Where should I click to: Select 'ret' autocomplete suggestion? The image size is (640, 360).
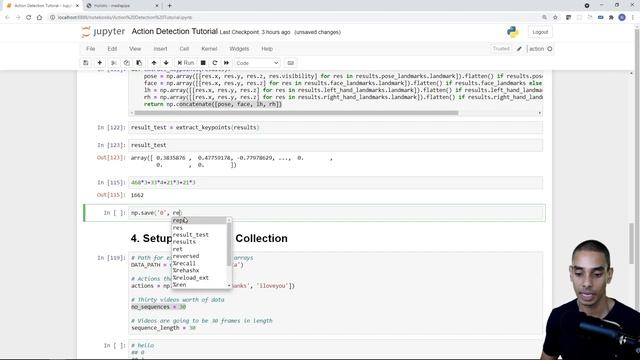178,249
